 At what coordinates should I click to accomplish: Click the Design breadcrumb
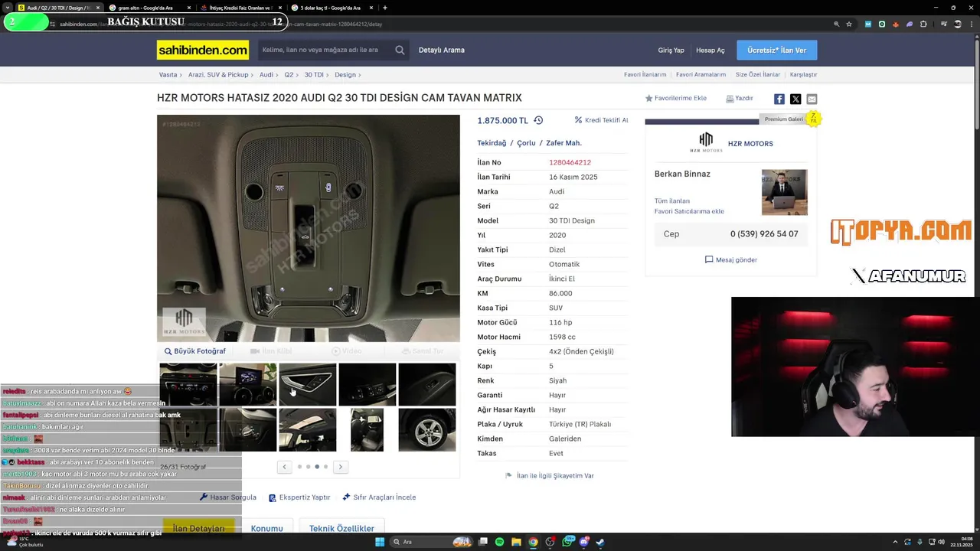click(x=345, y=75)
